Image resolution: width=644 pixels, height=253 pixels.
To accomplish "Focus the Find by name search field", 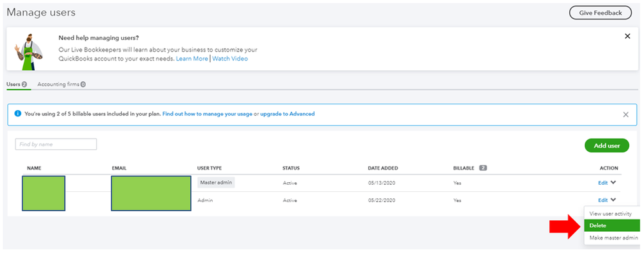I will [x=56, y=144].
